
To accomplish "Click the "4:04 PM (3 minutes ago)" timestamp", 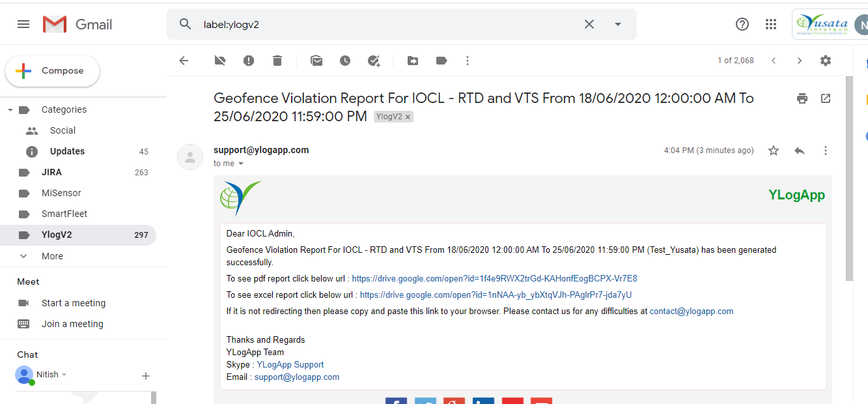I will pyautogui.click(x=708, y=151).
